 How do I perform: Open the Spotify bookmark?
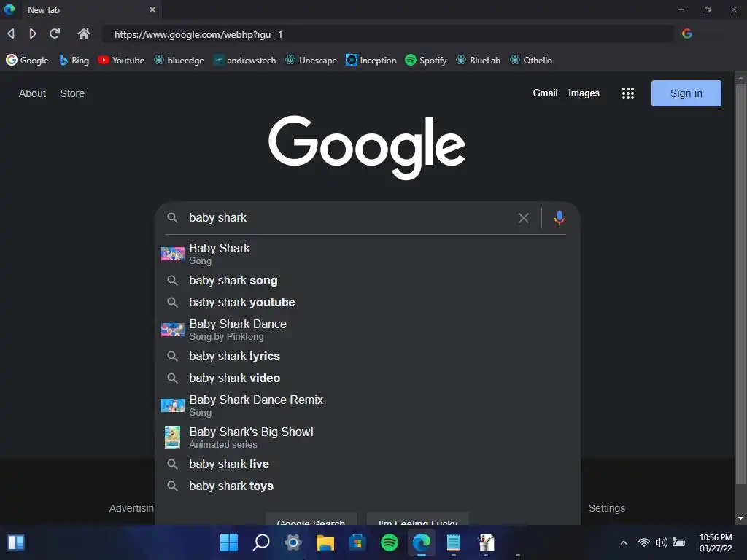pyautogui.click(x=426, y=60)
